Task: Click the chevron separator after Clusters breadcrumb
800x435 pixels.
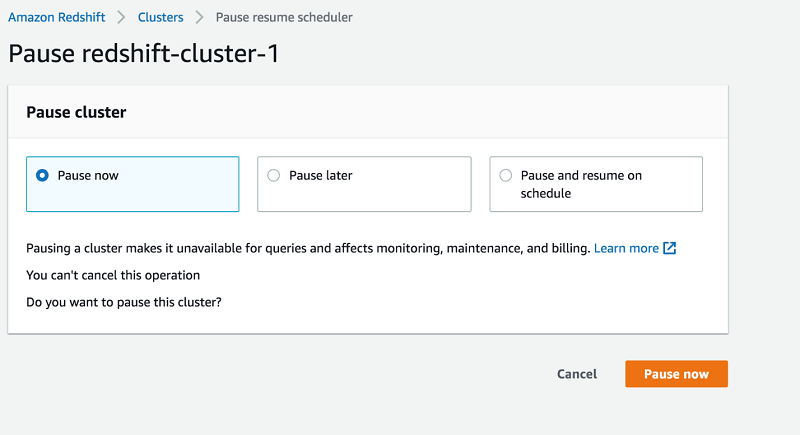Action: coord(200,18)
